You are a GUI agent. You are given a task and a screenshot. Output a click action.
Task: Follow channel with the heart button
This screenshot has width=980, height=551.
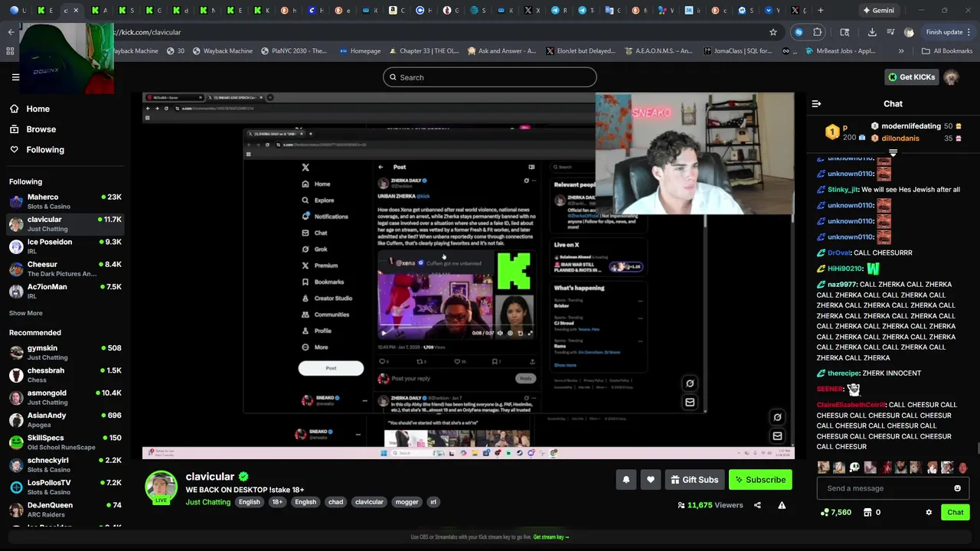(x=651, y=480)
